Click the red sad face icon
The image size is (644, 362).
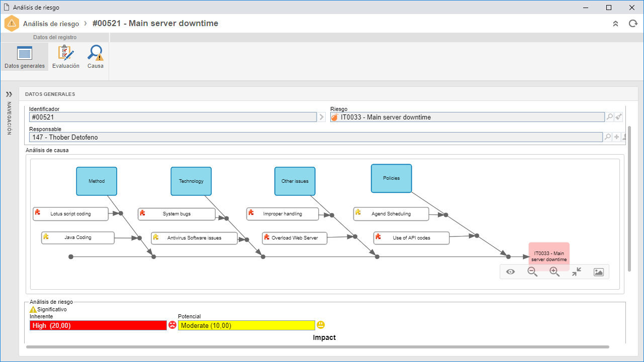172,325
